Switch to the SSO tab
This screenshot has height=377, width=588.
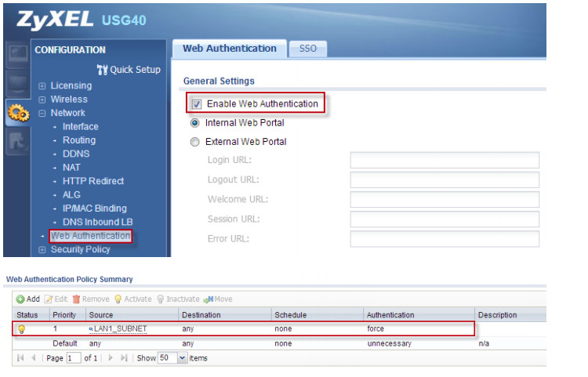(x=307, y=49)
